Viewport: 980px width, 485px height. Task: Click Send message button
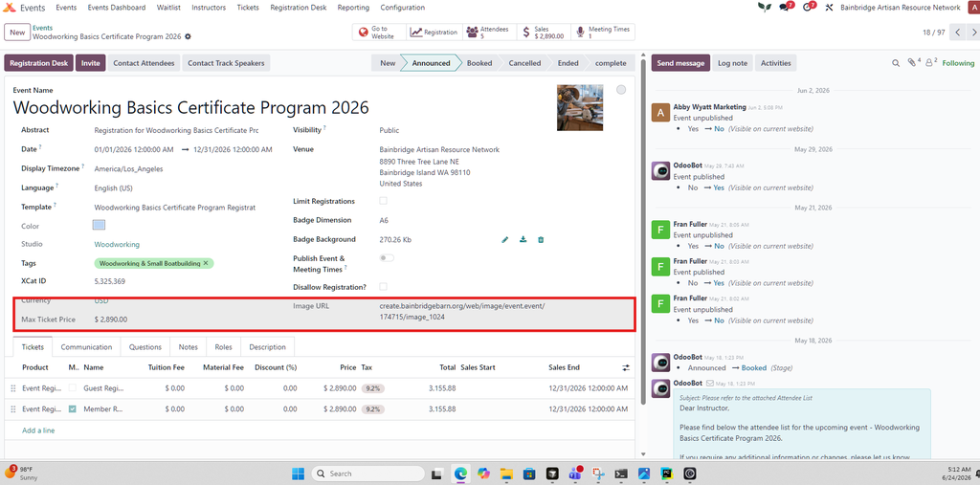[x=680, y=63]
